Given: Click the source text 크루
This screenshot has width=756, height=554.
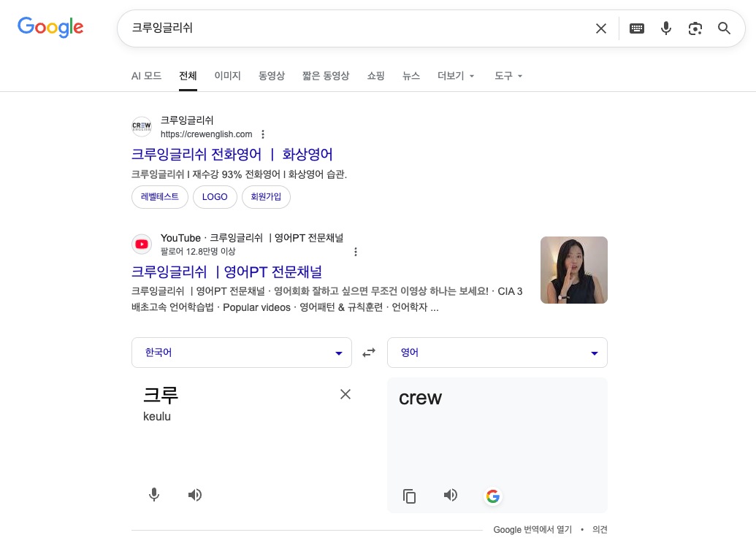Looking at the screenshot, I should click(161, 395).
